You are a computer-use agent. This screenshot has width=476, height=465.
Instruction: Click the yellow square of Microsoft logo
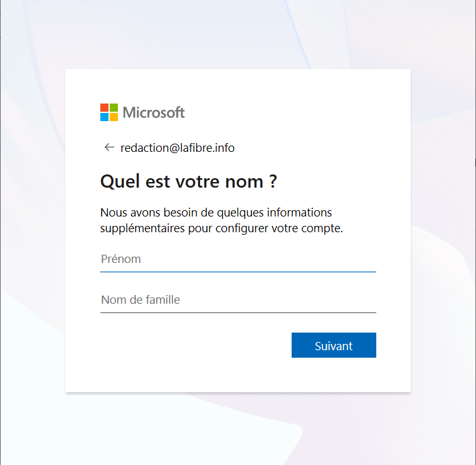point(114,117)
